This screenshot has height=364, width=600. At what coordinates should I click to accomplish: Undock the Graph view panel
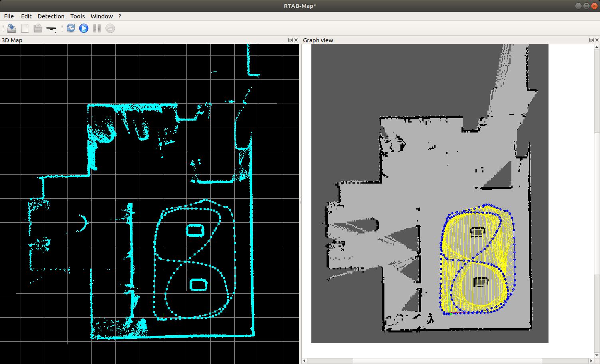[591, 40]
